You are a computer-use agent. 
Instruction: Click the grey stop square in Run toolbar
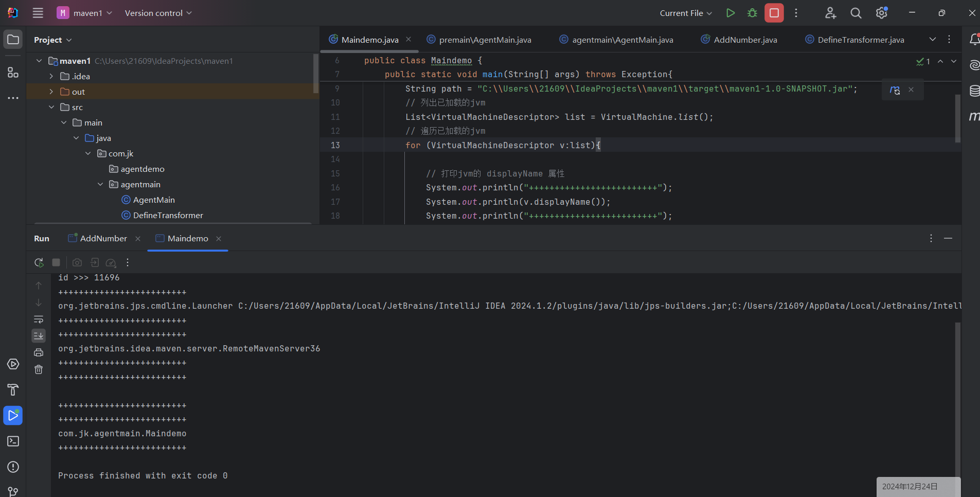pos(56,262)
